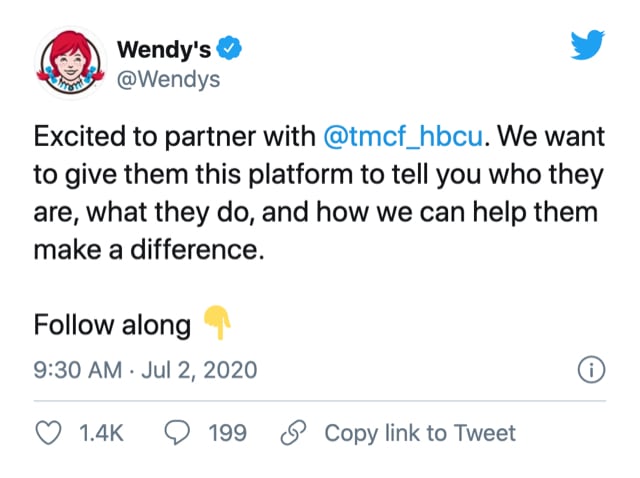This screenshot has width=640, height=478.
Task: Click the Wendy's display name
Action: 164,49
